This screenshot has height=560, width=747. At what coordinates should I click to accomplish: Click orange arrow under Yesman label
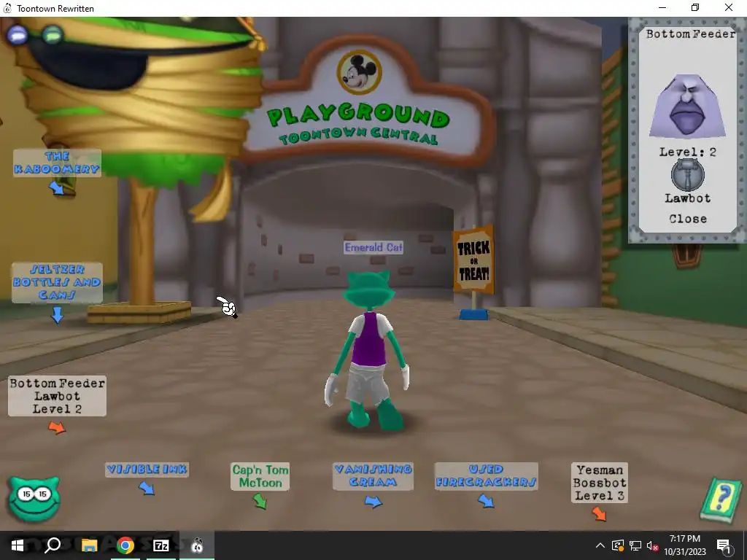[599, 514]
